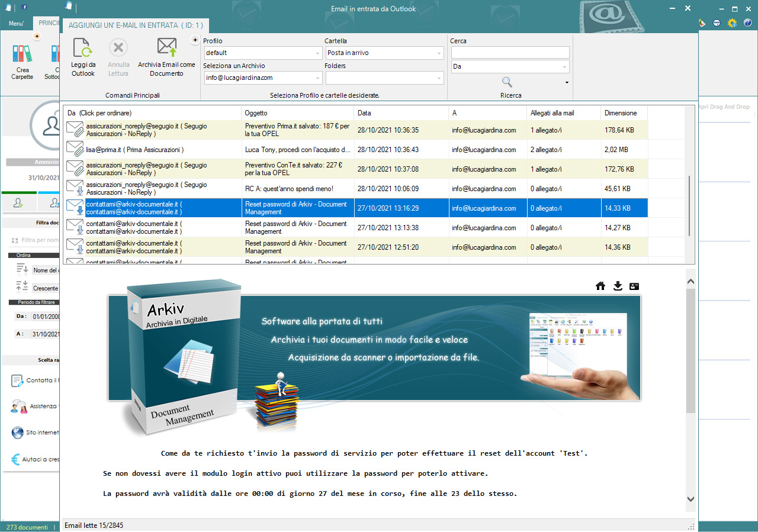
Task: Click Crea Carpette folders icon in main window
Action: coord(23,54)
